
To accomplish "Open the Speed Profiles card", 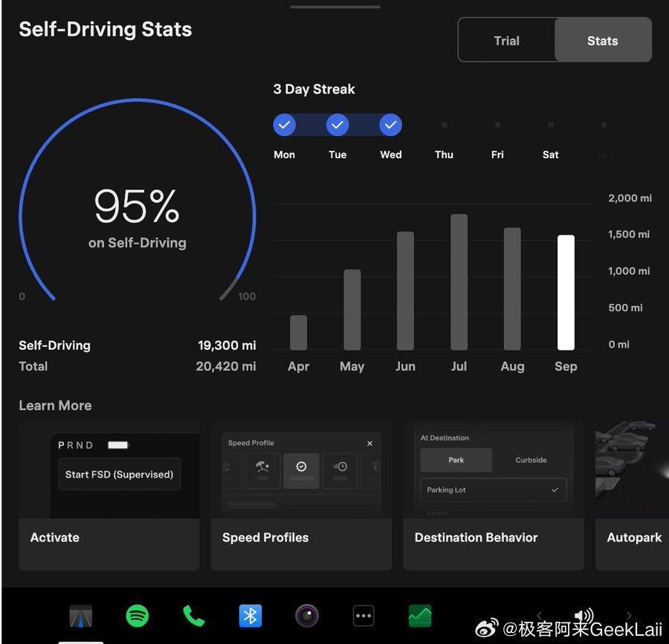I will coord(301,496).
